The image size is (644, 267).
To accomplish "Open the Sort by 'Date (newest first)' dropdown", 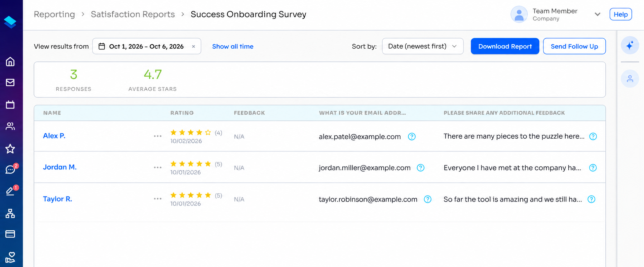I will (423, 46).
